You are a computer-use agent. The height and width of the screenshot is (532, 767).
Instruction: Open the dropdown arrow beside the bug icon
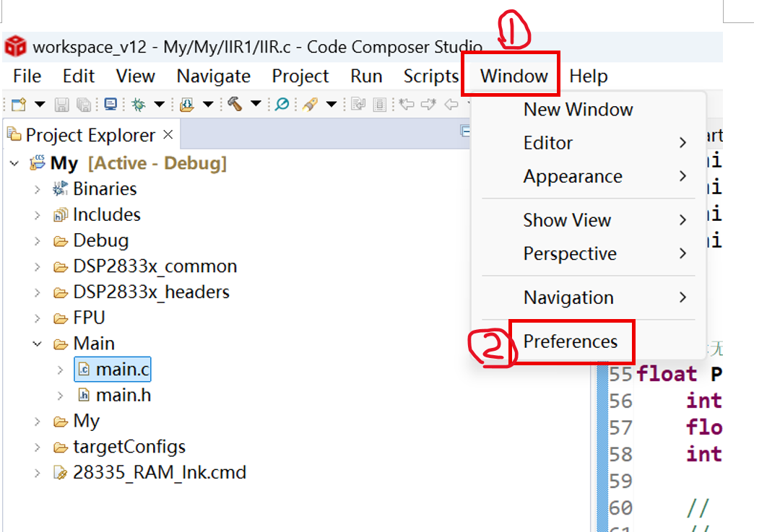tap(159, 105)
